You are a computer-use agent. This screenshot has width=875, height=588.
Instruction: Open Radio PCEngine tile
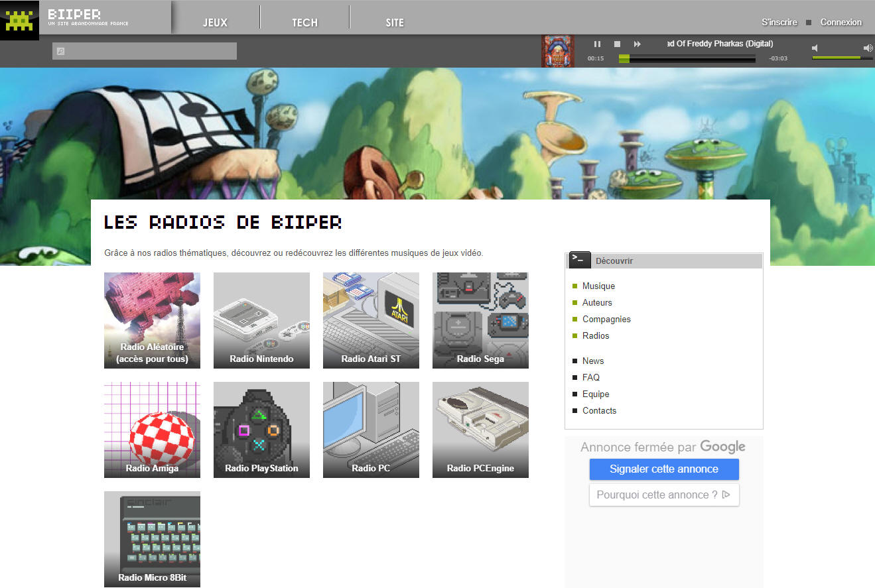coord(480,430)
